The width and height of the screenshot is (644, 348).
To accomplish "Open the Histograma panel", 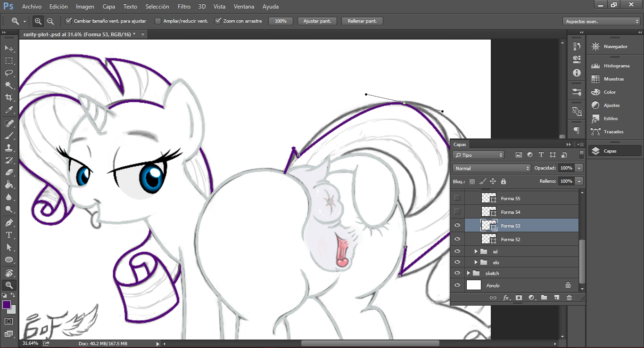I will [614, 66].
